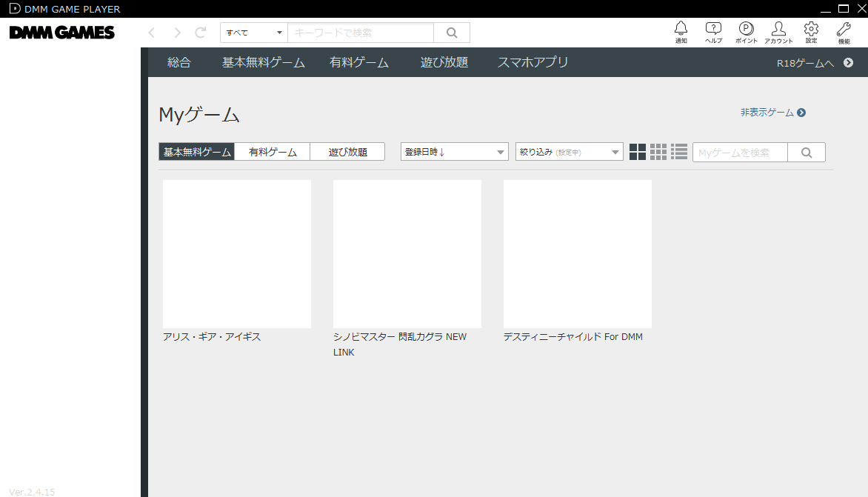Open the 総合 navigation tab
Image resolution: width=868 pixels, height=497 pixels.
178,62
